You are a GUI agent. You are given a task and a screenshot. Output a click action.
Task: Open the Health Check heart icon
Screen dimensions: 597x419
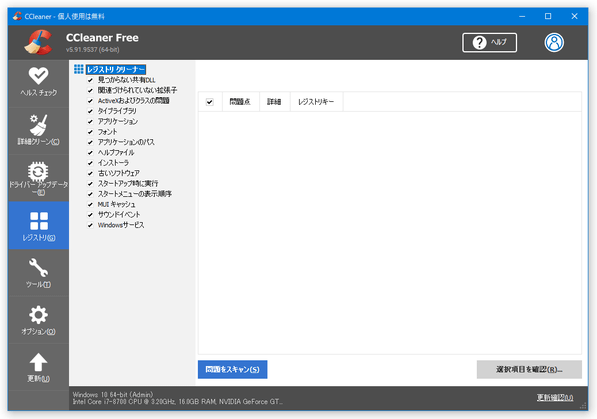click(x=38, y=75)
